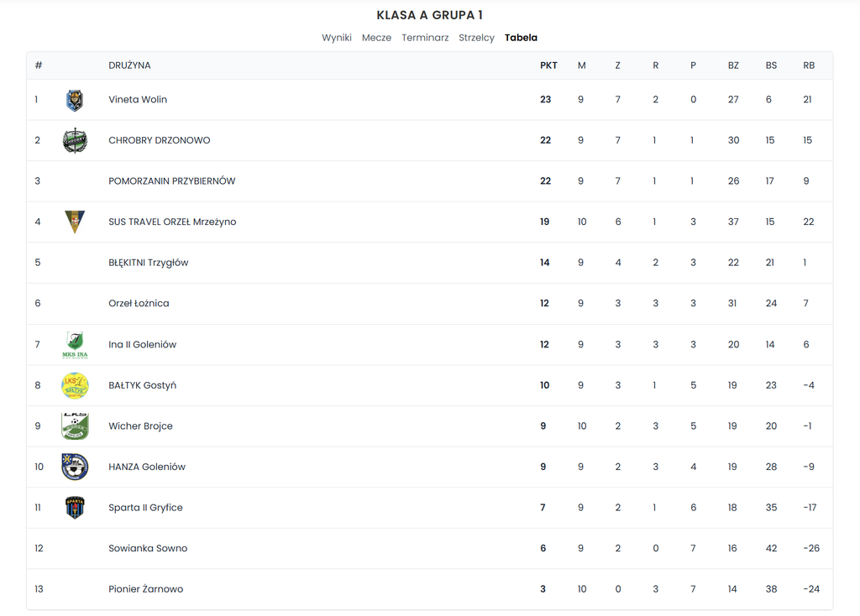Open the Pionier Żarnowo team link

coord(146,589)
